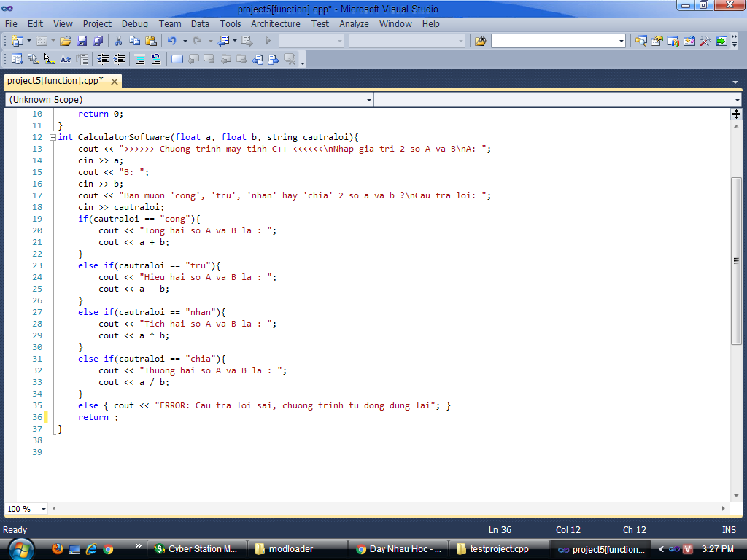Screen dimensions: 747x560
Task: Click the Toolbox hammer and wrench icon
Action: (x=705, y=42)
